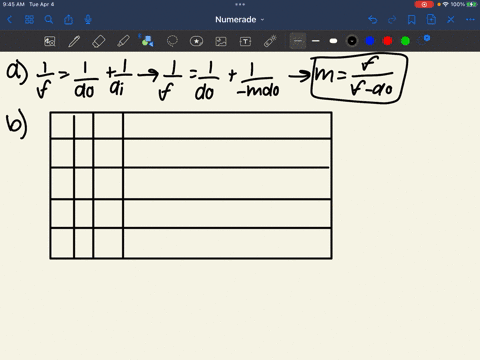
Task: Tap the screen recording indicator
Action: (424, 4)
